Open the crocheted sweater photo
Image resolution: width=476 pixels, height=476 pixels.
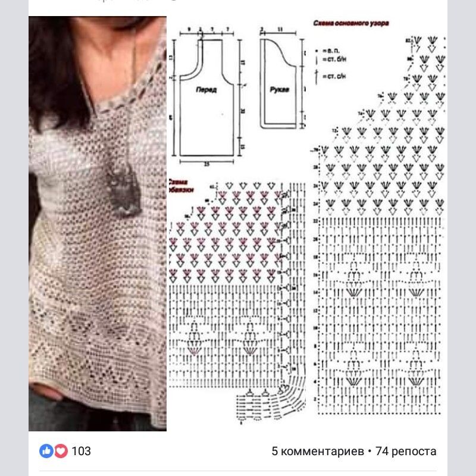pyautogui.click(x=98, y=224)
